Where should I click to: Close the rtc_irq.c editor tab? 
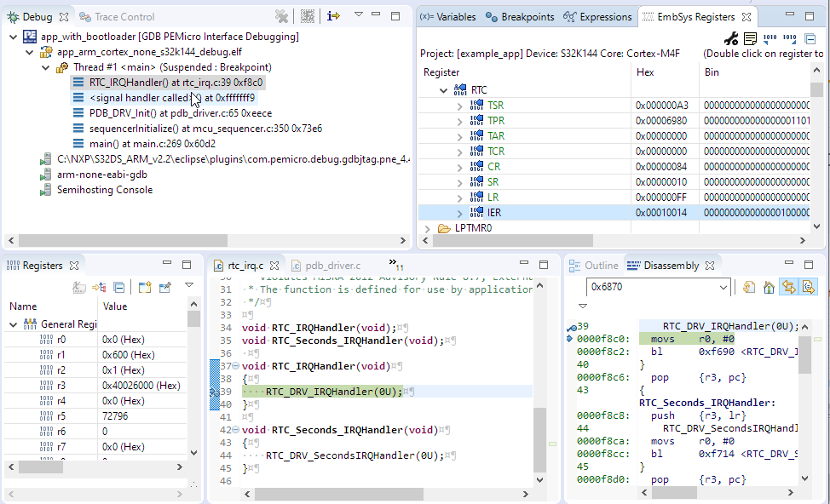pos(274,266)
